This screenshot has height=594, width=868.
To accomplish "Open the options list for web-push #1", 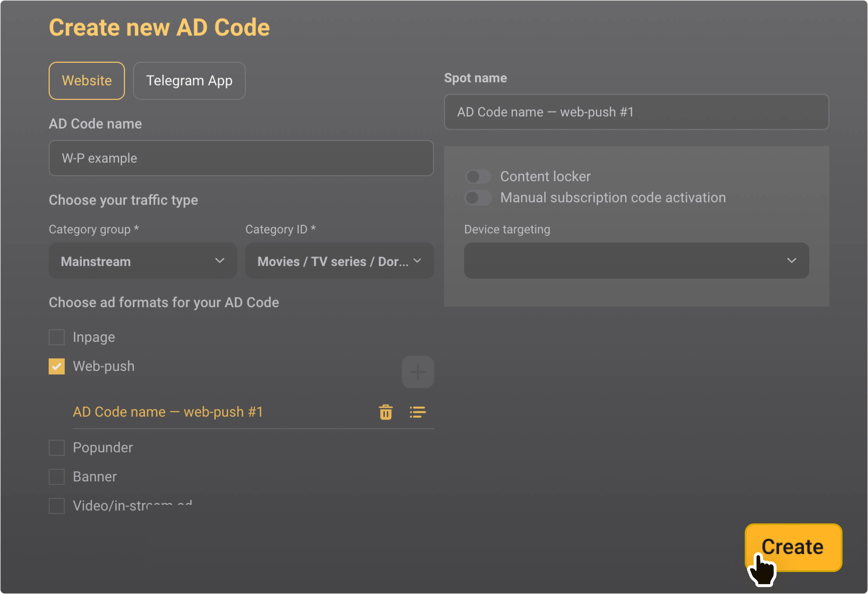I will [418, 412].
